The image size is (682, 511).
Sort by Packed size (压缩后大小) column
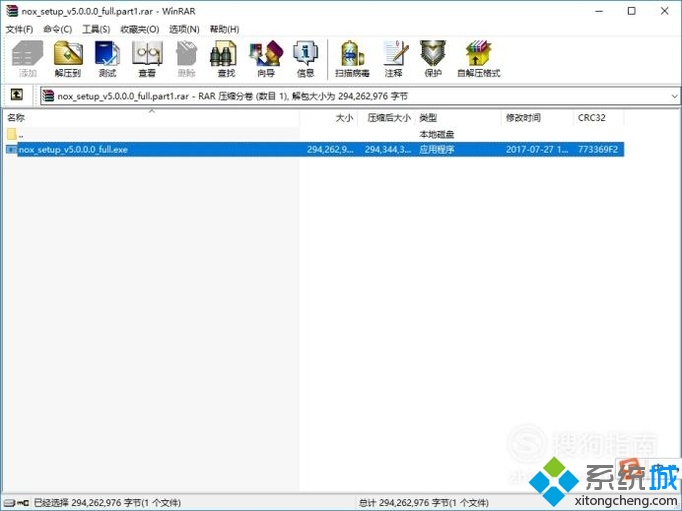386,117
